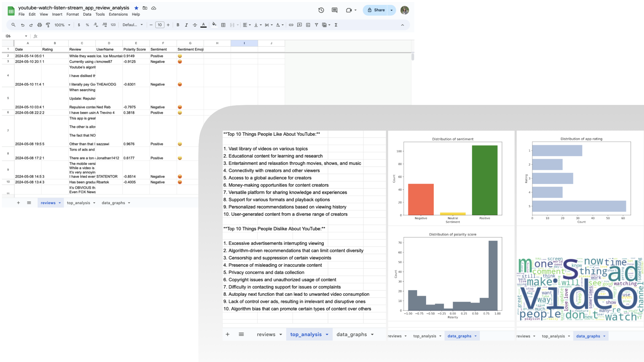The image size is (644, 362).
Task: Expand the Share button dropdown arrow
Action: (391, 10)
